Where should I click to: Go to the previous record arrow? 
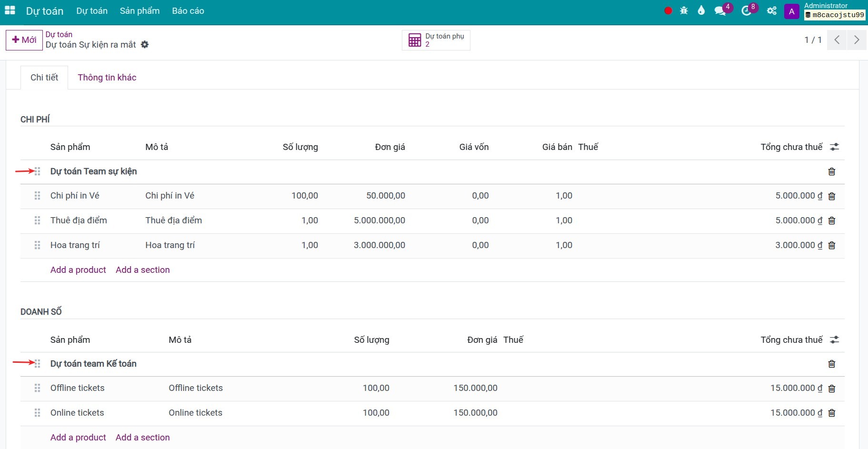837,40
